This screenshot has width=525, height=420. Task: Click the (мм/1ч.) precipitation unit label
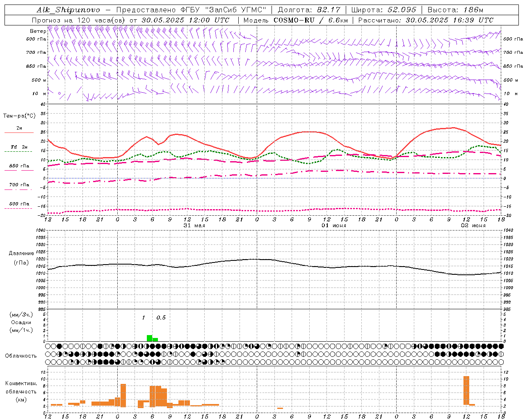[21, 330]
